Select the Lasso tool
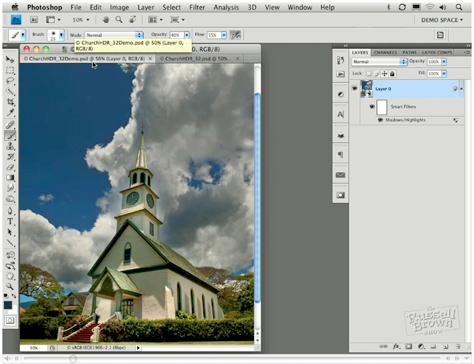The width and height of the screenshot is (474, 364). [x=10, y=81]
